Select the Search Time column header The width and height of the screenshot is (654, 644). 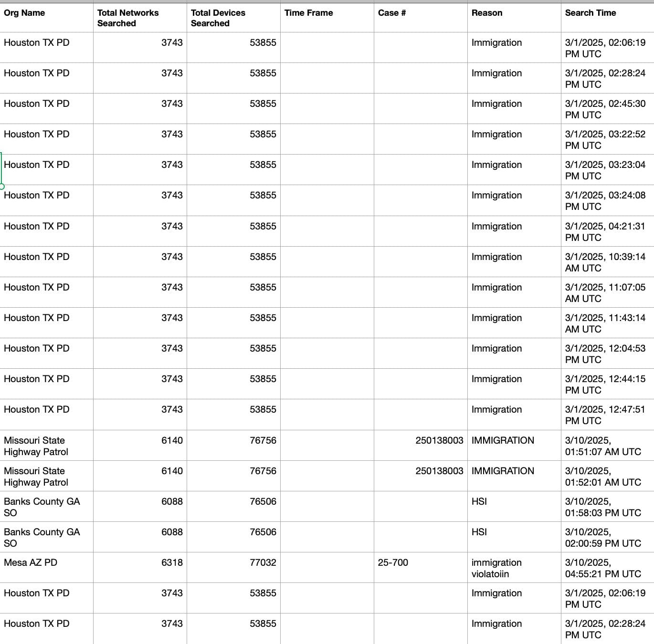click(x=608, y=18)
